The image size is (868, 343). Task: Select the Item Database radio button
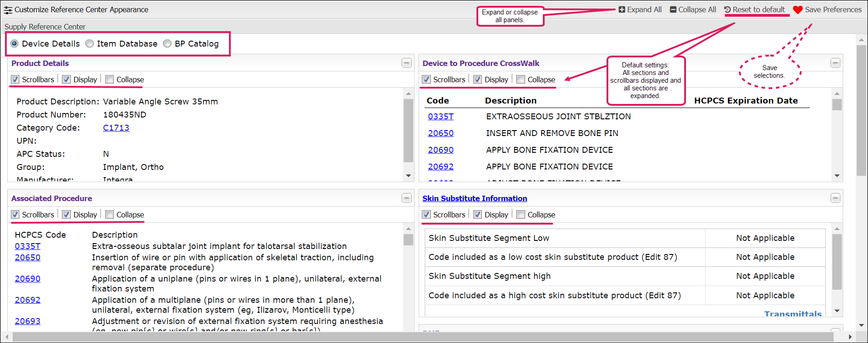(90, 43)
